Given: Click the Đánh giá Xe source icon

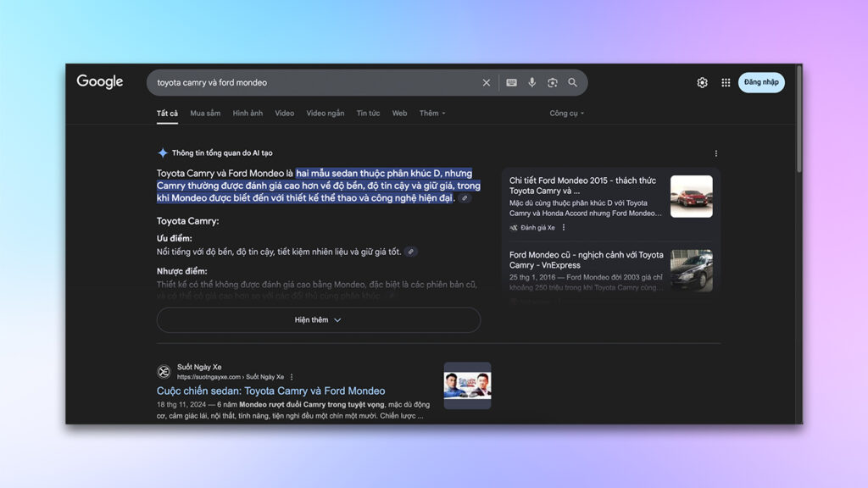Looking at the screenshot, I should (513, 227).
